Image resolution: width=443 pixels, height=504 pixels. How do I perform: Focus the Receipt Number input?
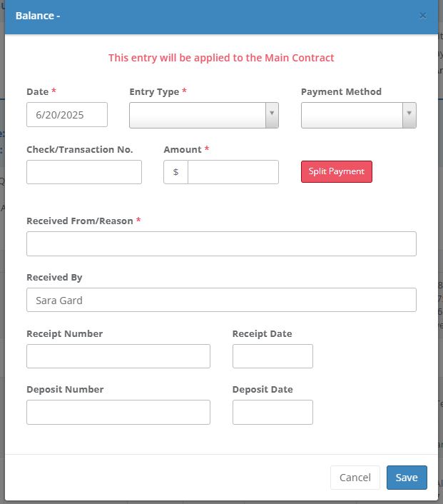pos(118,356)
